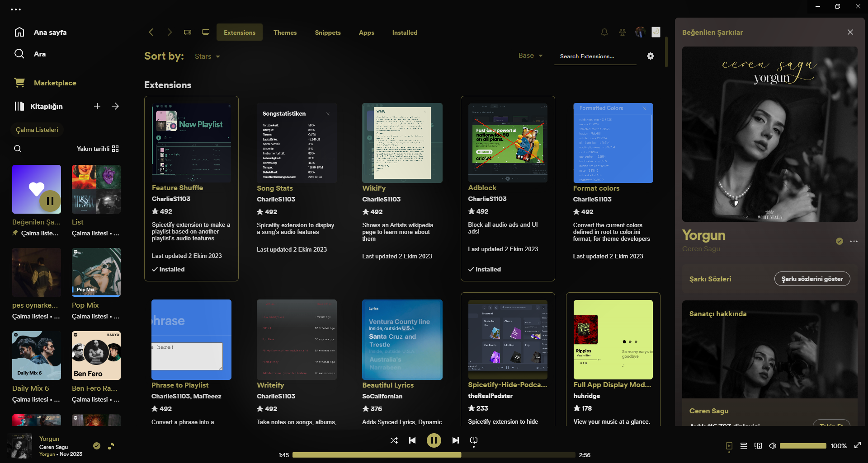
Task: Open Ceren Sagu artist link in player bar
Action: coord(54,447)
